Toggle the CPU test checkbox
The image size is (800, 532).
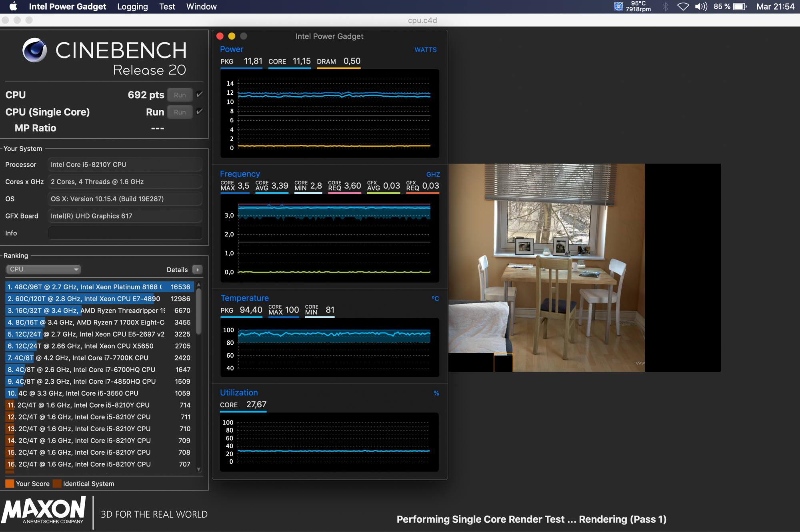tap(200, 95)
